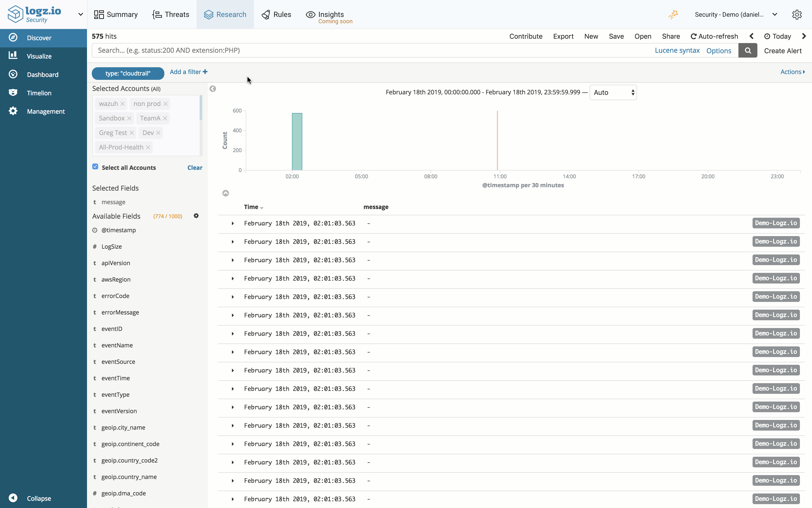Open settings gear in top bar
This screenshot has width=812, height=508.
[797, 15]
